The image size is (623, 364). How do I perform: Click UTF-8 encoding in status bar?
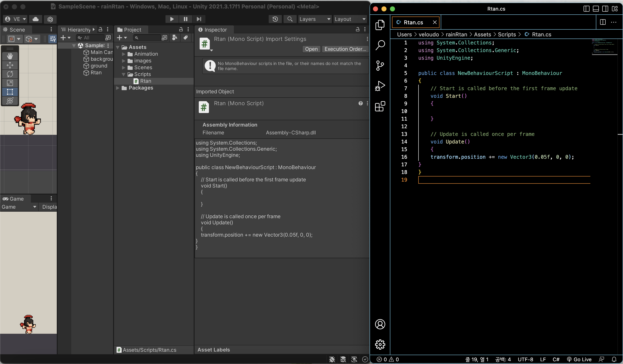pos(525,359)
